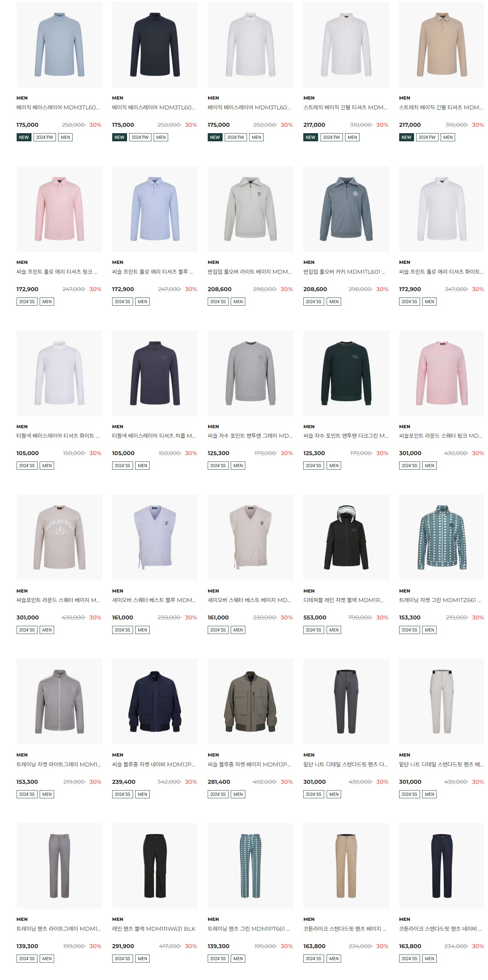Click the 코튼라이크 스탠다드핏 팬츠 네이비 title
488x980 pixels.
(x=441, y=929)
